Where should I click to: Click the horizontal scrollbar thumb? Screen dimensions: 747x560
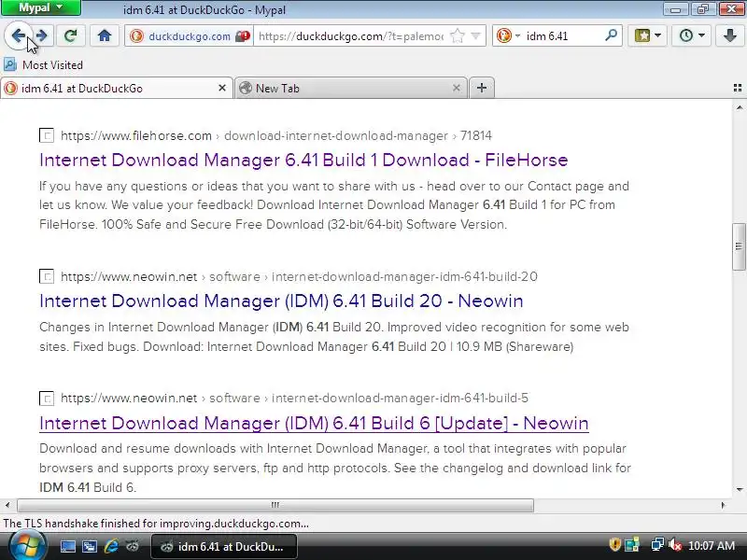coord(275,505)
